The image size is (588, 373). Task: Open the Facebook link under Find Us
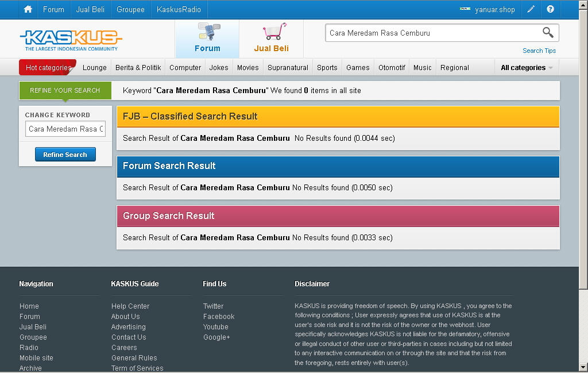coord(219,317)
